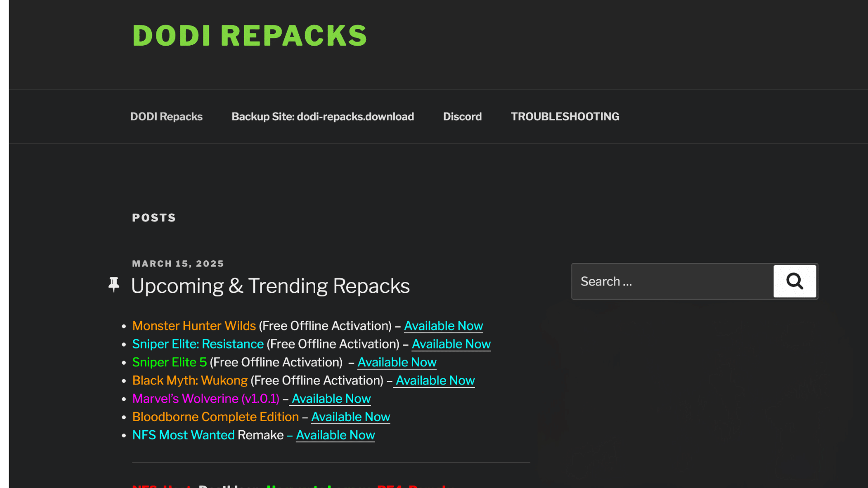Select the Monster Hunter Wilds title text
The image size is (868, 488).
pyautogui.click(x=194, y=326)
